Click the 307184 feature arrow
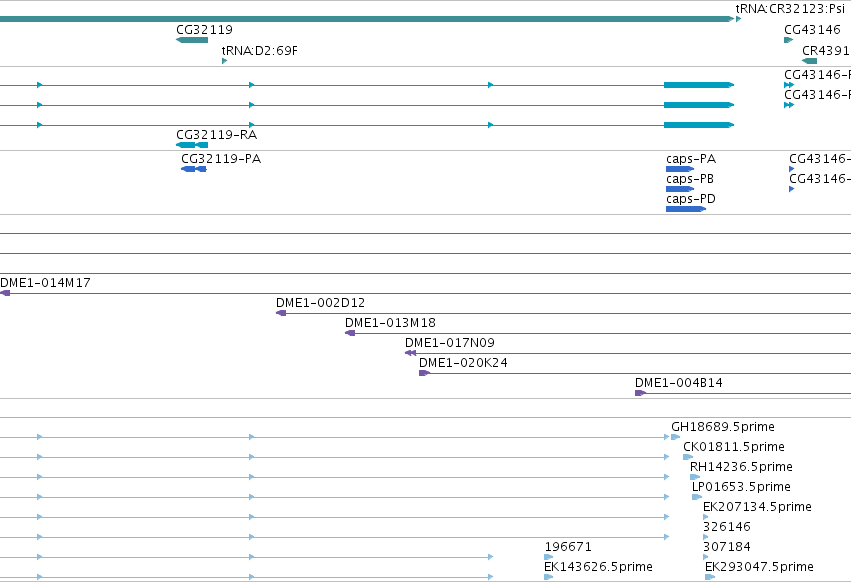Viewport: 851px width, 582px height. point(706,557)
